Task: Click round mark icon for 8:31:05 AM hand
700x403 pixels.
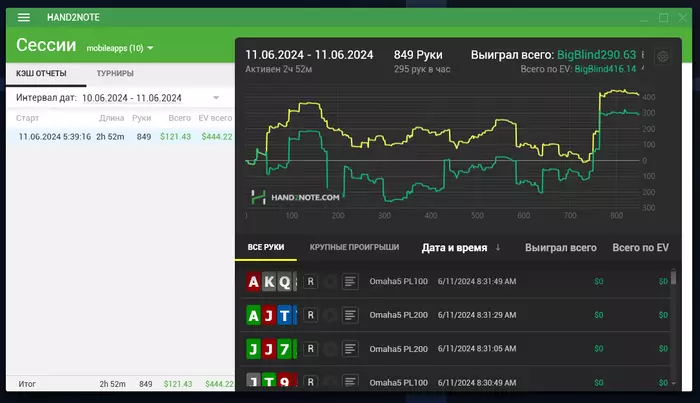Action: point(330,349)
